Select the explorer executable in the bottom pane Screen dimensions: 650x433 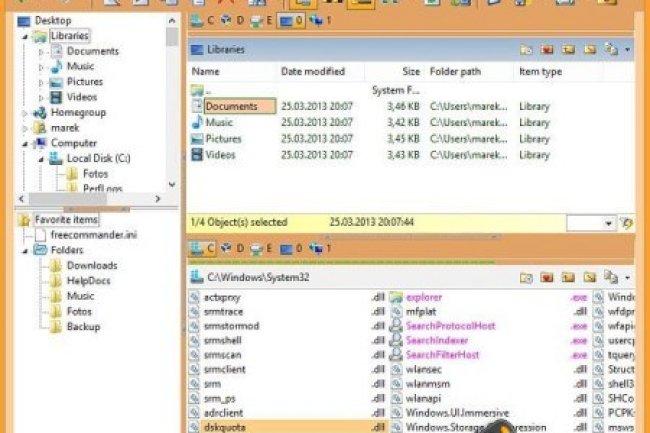(424, 297)
